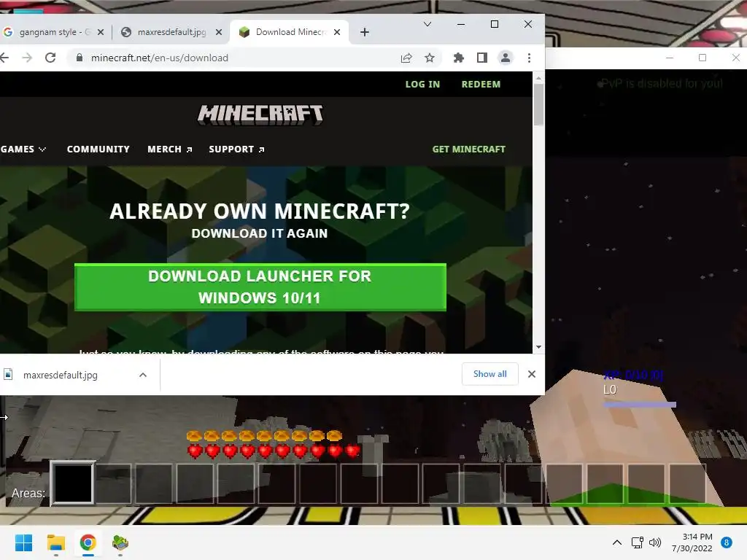This screenshot has width=747, height=560.
Task: Open the SUPPORT external link
Action: pyautogui.click(x=236, y=149)
